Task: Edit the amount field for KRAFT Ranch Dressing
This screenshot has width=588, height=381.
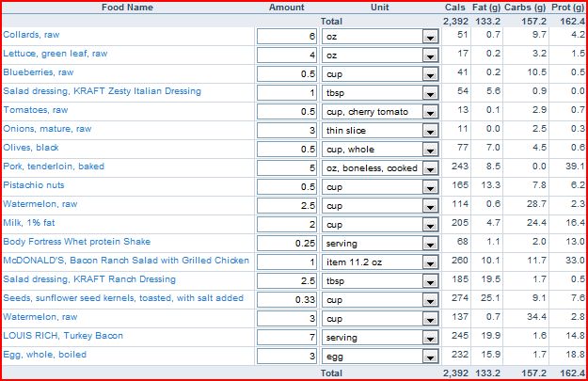Action: click(x=287, y=281)
